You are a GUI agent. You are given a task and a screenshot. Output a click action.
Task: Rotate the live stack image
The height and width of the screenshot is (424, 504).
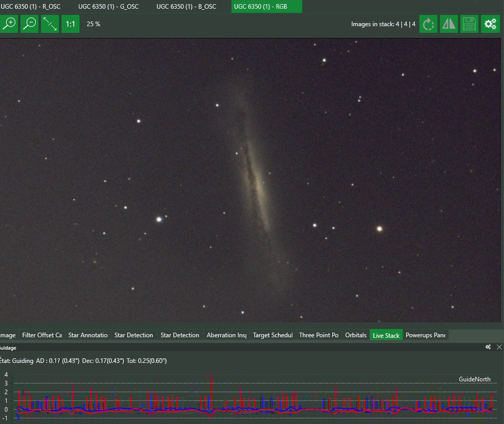pos(428,24)
